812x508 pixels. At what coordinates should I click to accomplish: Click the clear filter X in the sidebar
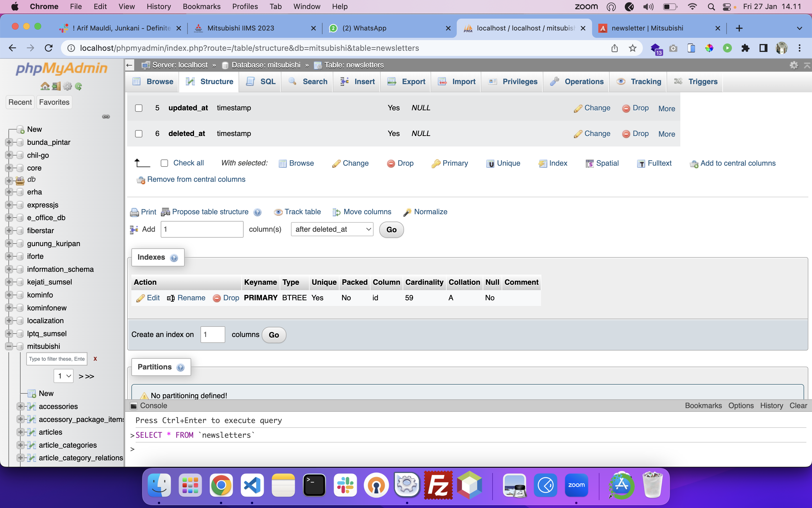click(x=95, y=359)
